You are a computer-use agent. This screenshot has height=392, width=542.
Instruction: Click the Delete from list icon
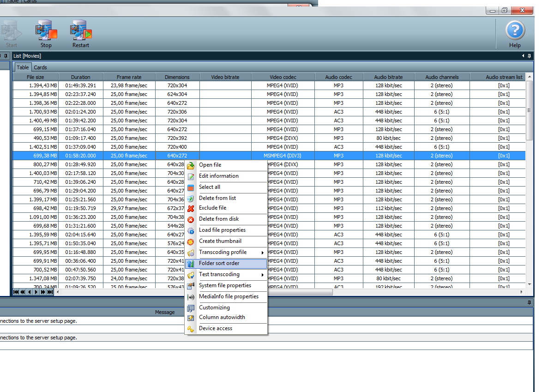click(191, 199)
